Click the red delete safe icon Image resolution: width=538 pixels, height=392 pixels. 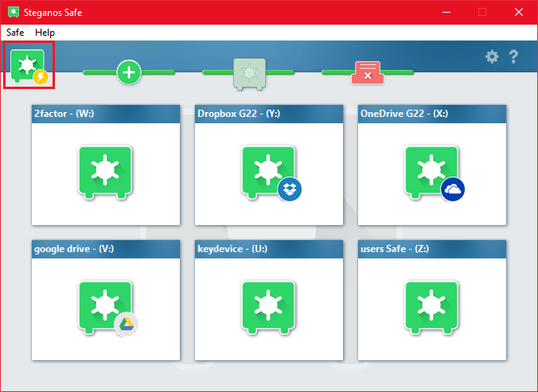[x=367, y=73]
